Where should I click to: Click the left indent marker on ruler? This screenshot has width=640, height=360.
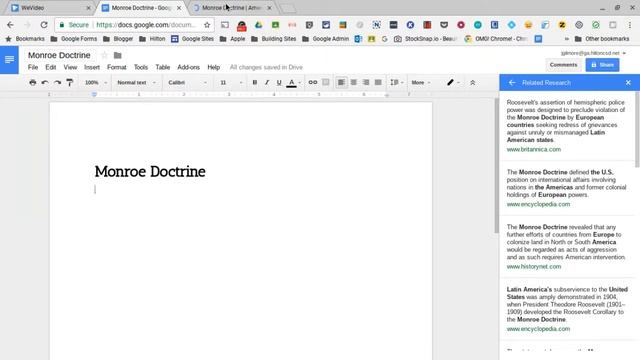point(94,95)
